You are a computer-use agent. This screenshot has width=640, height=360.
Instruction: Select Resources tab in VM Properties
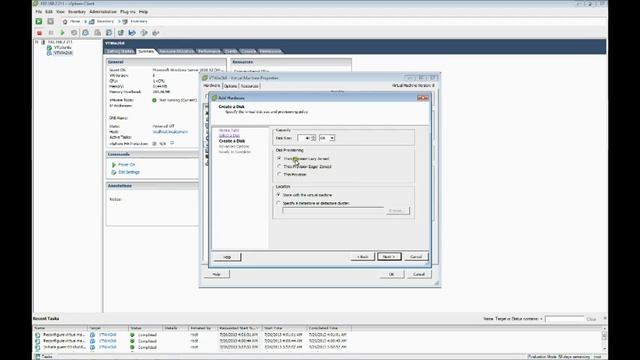pos(249,86)
